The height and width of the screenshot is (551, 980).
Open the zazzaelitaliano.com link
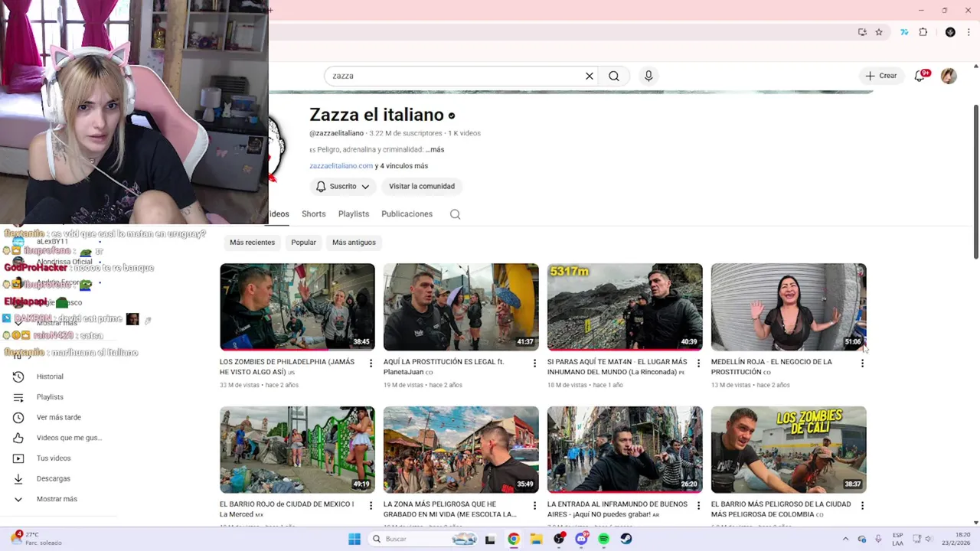click(341, 166)
